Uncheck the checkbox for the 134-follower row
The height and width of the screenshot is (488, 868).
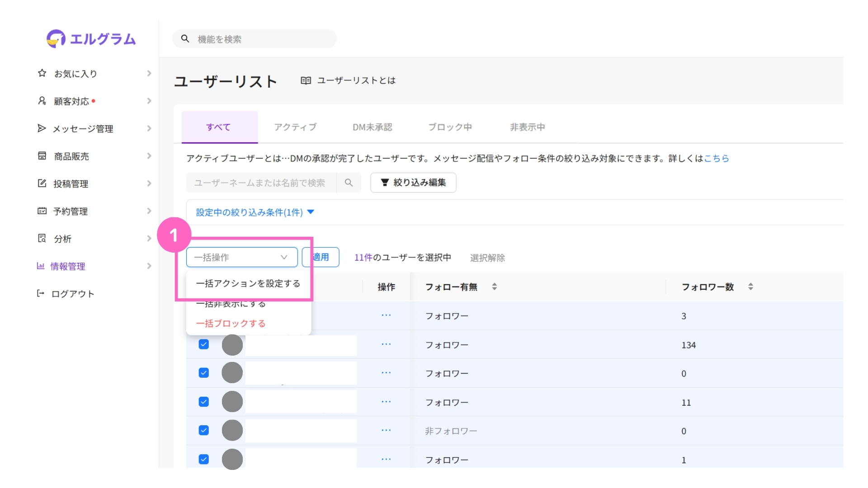pos(204,344)
